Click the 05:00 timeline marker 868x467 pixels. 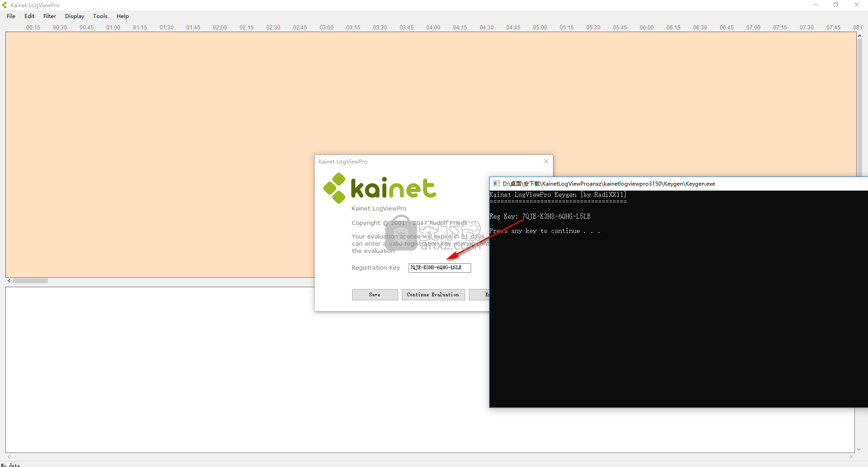click(x=540, y=28)
